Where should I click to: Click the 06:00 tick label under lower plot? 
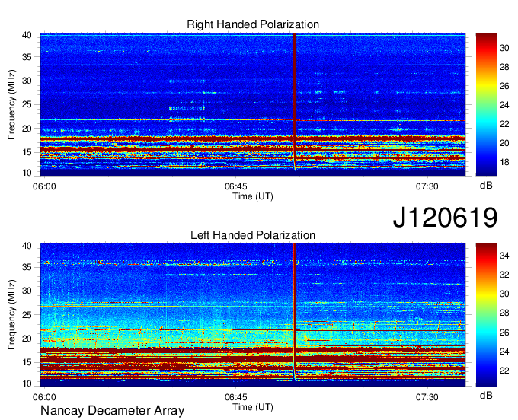tap(44, 397)
